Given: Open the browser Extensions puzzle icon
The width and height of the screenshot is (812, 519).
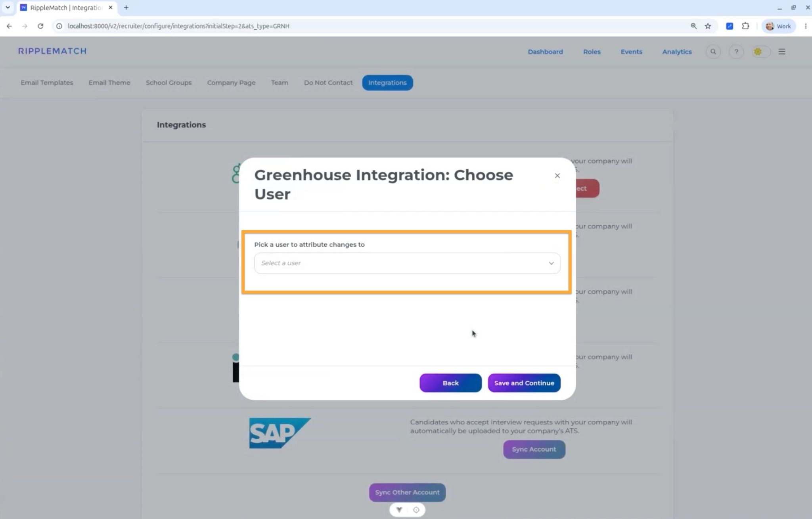Looking at the screenshot, I should (745, 26).
